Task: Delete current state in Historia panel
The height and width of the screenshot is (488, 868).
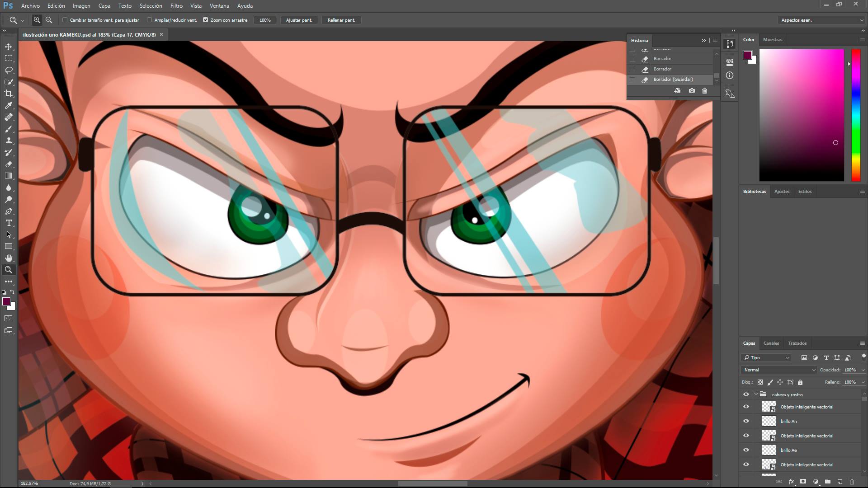Action: point(704,91)
